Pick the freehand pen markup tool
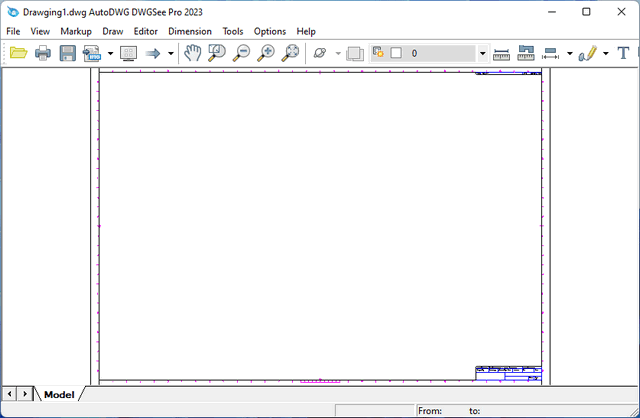 coord(588,53)
